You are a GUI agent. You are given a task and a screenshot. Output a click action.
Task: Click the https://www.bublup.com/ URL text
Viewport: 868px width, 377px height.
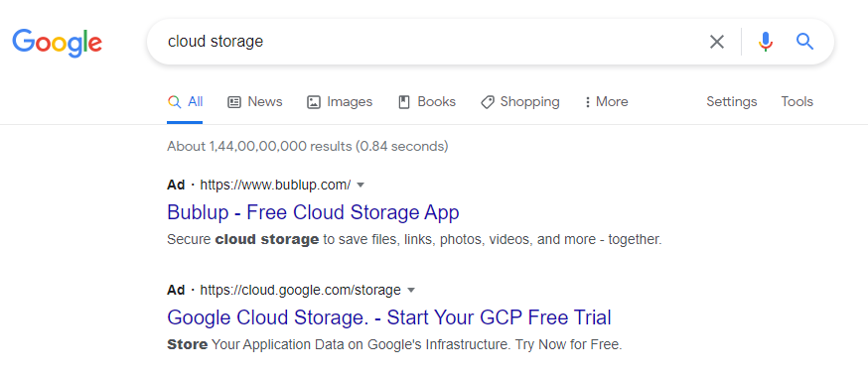click(x=275, y=185)
